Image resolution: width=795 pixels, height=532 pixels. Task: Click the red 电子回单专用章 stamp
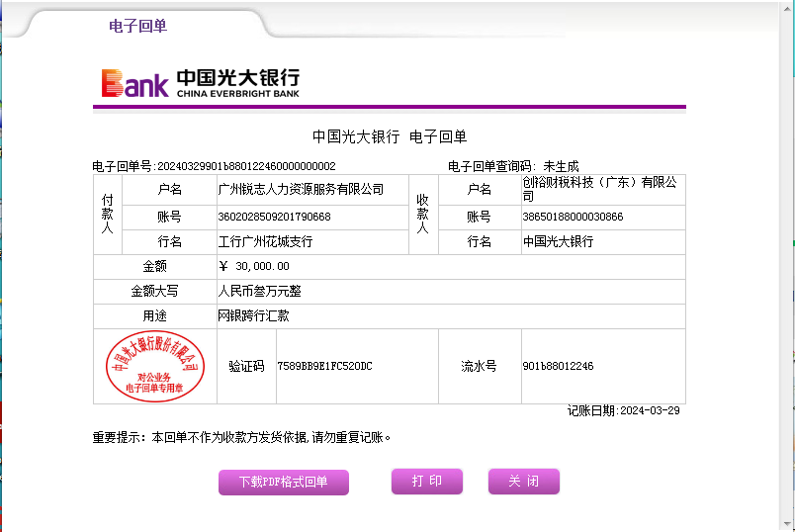154,366
